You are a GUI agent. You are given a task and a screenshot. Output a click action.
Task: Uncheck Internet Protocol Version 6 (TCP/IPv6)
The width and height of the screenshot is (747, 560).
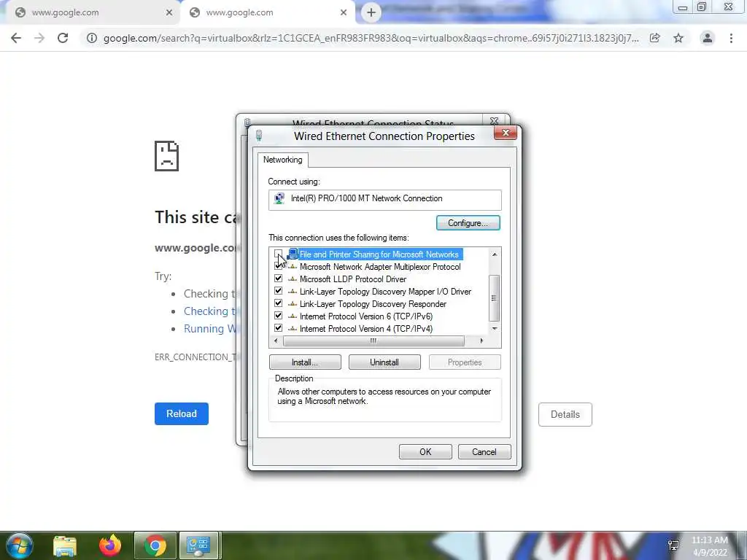[x=278, y=316]
